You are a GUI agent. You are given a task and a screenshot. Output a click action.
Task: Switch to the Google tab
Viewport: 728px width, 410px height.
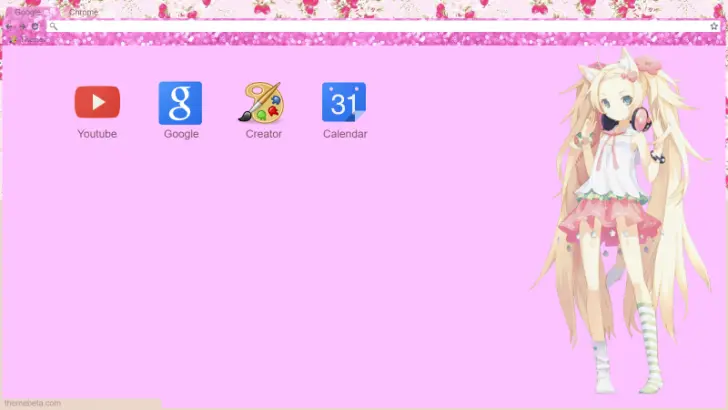28,12
